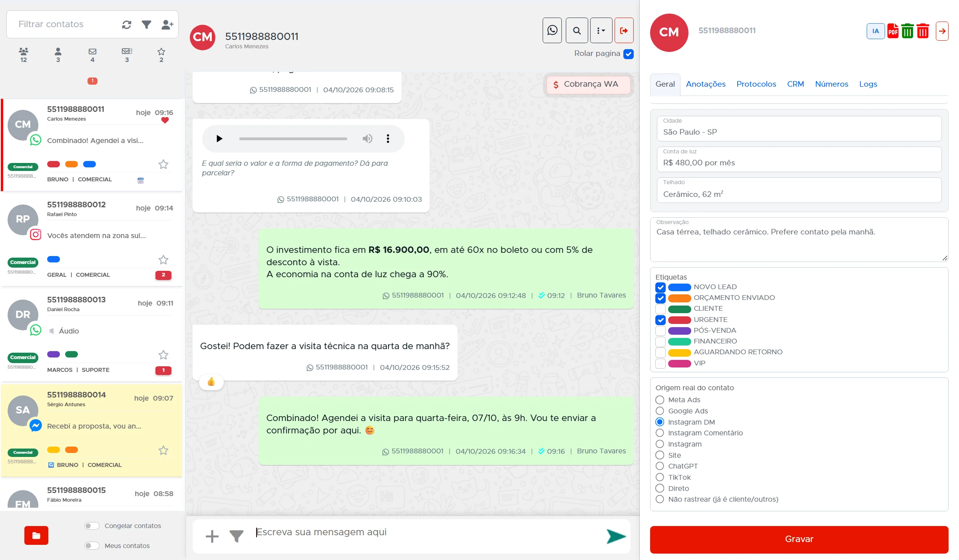Image resolution: width=959 pixels, height=560 pixels.
Task: Close side panel with red arrow icon
Action: pyautogui.click(x=942, y=31)
